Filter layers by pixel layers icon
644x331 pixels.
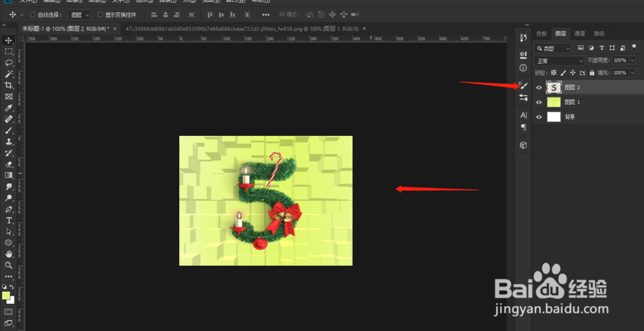click(x=581, y=48)
